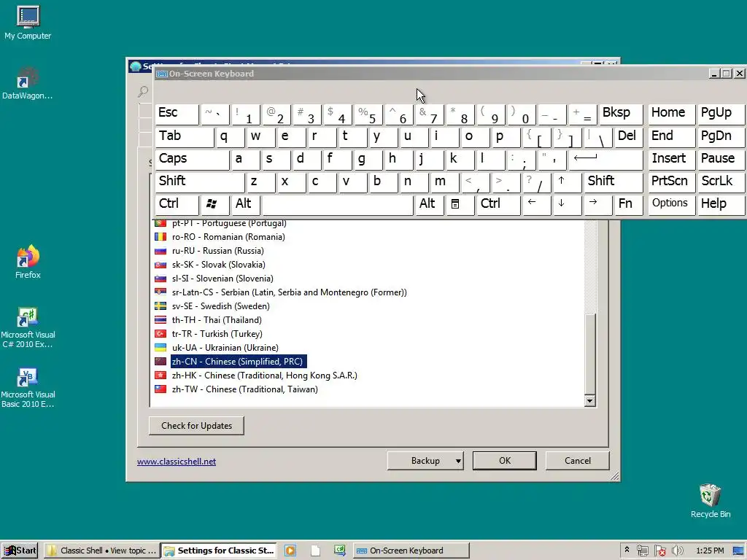Toggle right Ctrl on the on-screen keyboard
Viewport: 747px width, 560px height.
point(498,204)
